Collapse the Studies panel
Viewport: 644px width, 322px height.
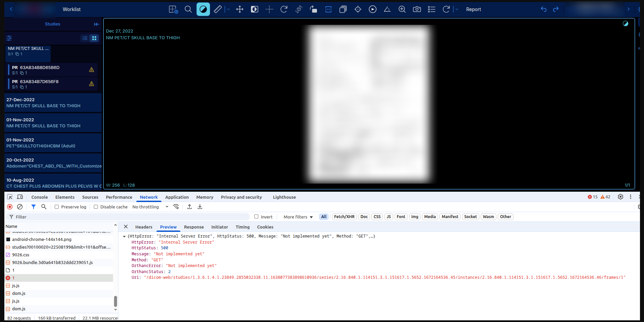coord(97,24)
